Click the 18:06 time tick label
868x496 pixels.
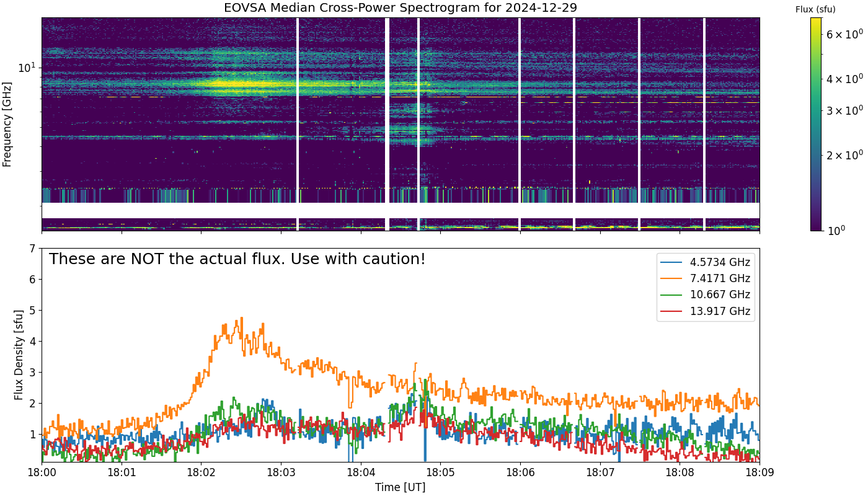520,472
